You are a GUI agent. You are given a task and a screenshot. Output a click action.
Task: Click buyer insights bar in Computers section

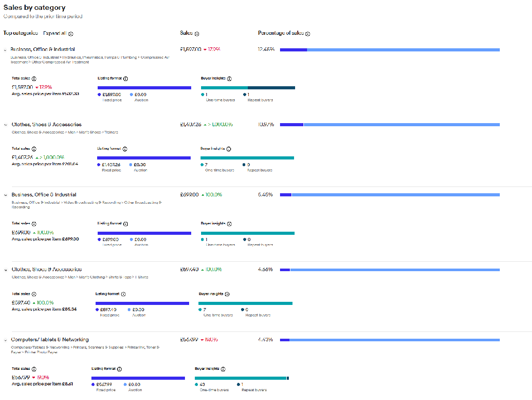[x=241, y=378]
